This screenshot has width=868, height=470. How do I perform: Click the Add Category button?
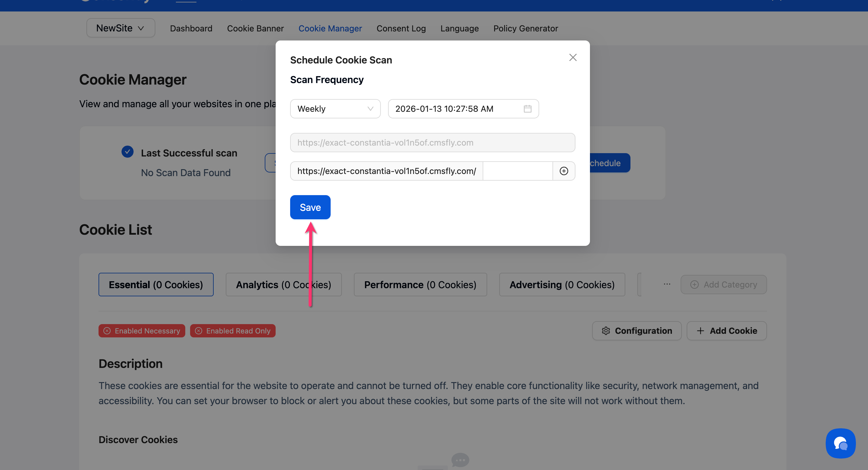point(724,285)
